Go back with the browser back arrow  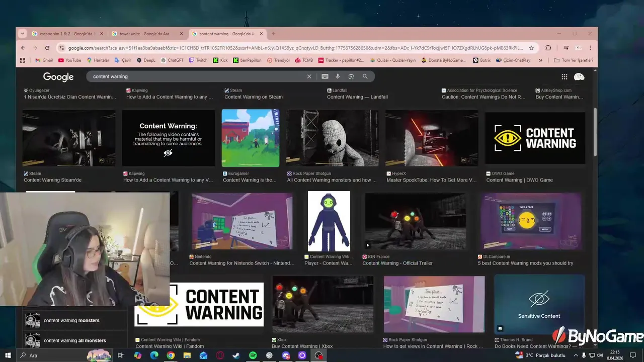tap(23, 48)
